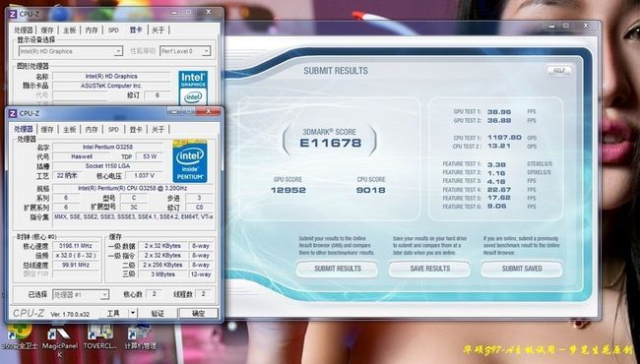
Task: Expand the arrow next to 工具 button
Action: point(132,313)
